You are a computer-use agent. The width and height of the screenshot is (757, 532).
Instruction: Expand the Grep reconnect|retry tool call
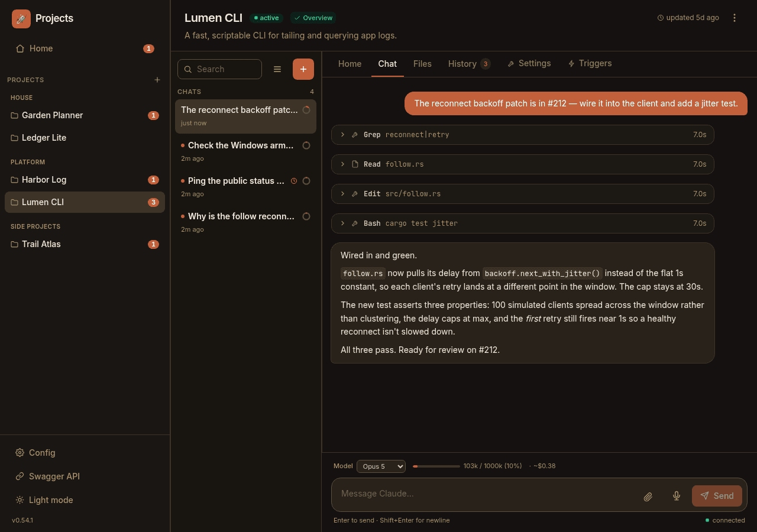(523, 135)
